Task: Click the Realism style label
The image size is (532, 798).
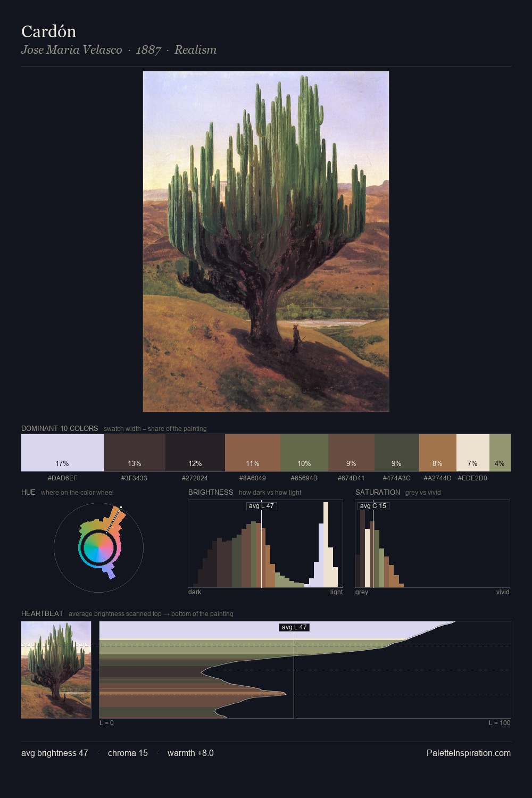Action: click(x=195, y=50)
